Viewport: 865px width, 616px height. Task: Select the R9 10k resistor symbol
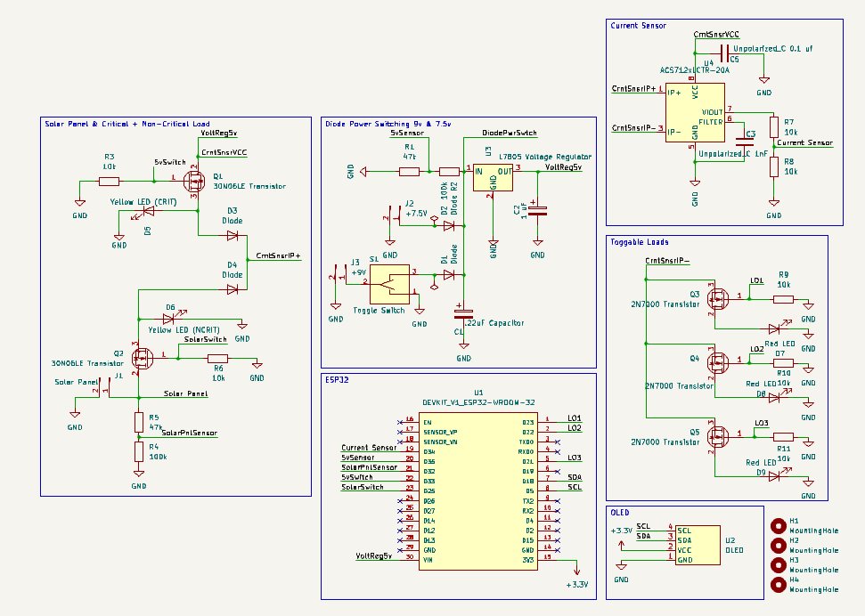[783, 299]
